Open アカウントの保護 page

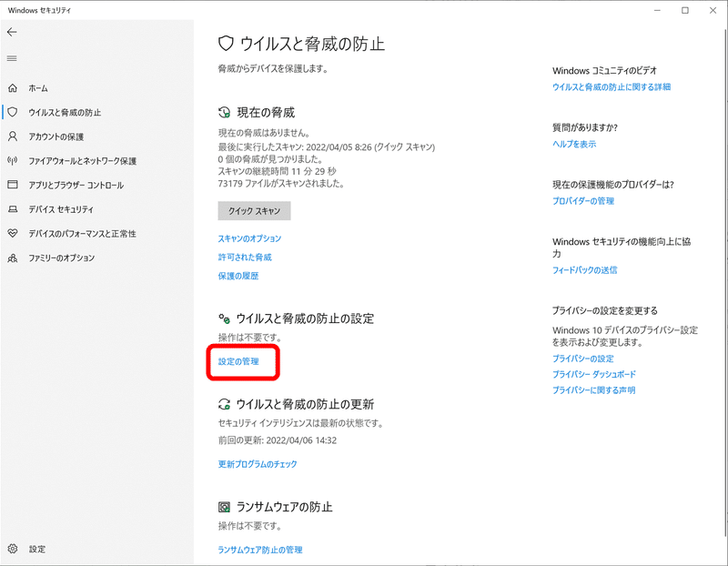click(x=56, y=136)
